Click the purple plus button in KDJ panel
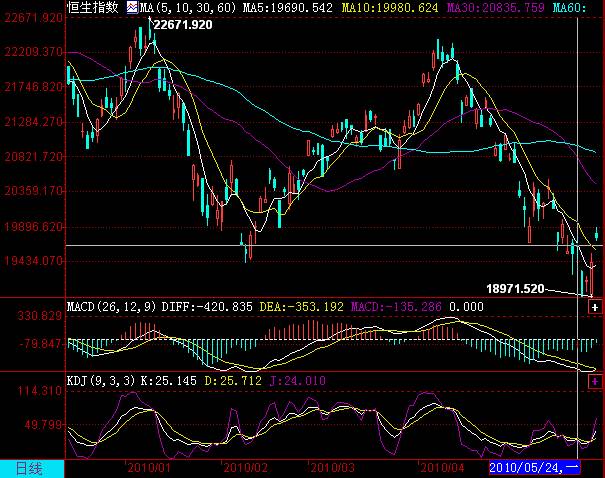 pyautogui.click(x=595, y=382)
